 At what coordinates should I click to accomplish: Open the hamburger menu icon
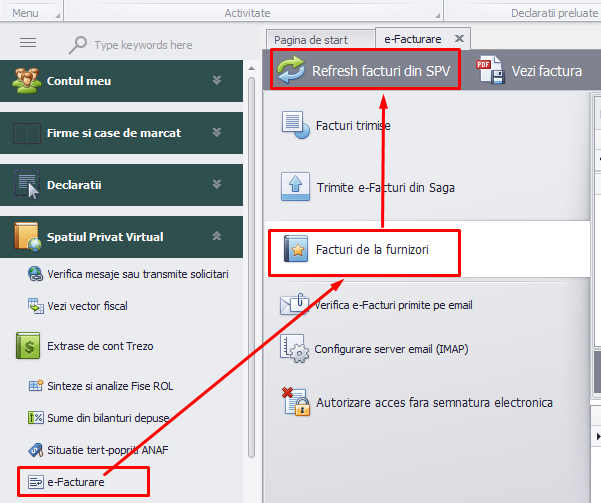28,43
